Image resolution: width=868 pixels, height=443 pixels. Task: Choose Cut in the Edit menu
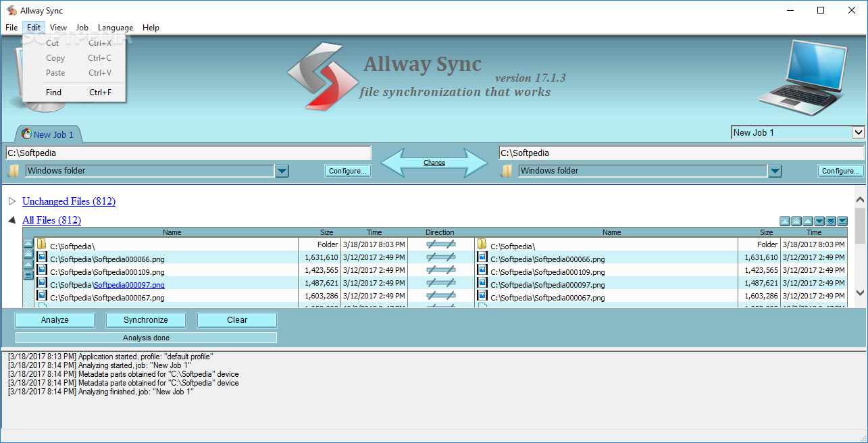[x=74, y=43]
